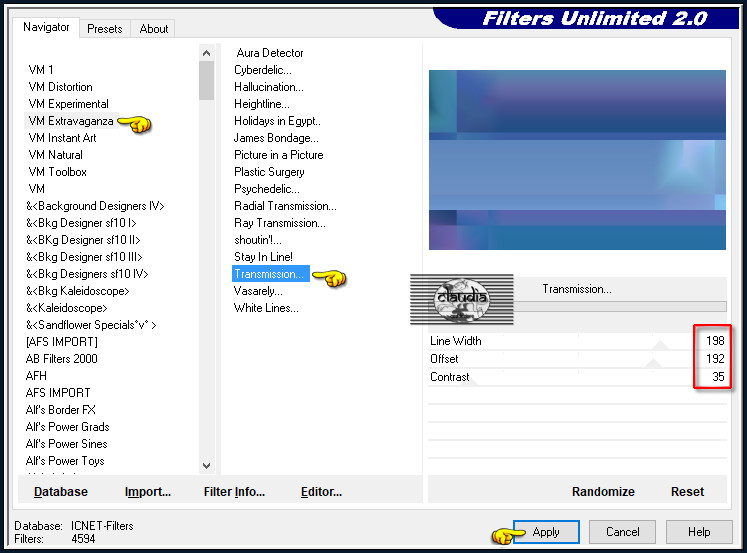The height and width of the screenshot is (553, 747).
Task: Select AB Filters 2000 category
Action: (x=61, y=359)
